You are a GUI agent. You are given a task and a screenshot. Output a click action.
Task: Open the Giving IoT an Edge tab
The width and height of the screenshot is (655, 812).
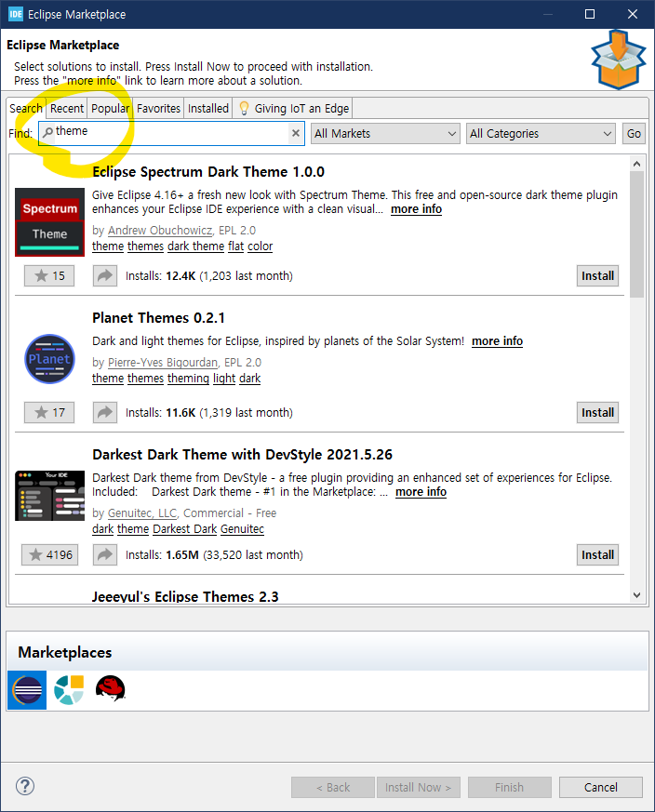tap(293, 108)
